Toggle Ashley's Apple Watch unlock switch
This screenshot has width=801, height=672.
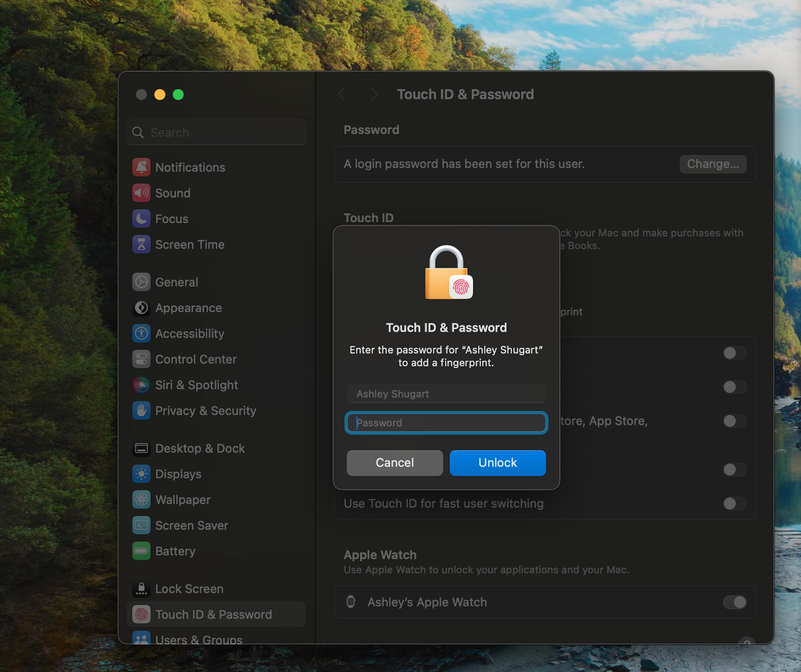pyautogui.click(x=734, y=602)
